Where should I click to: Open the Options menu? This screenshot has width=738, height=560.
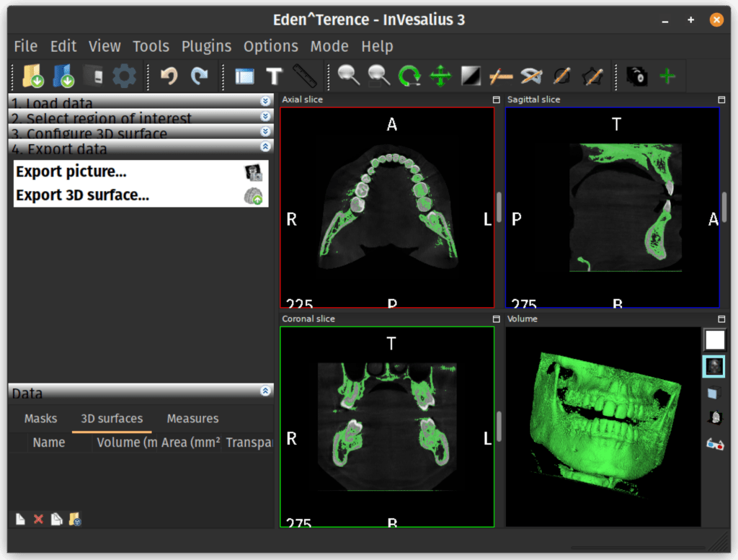(271, 46)
